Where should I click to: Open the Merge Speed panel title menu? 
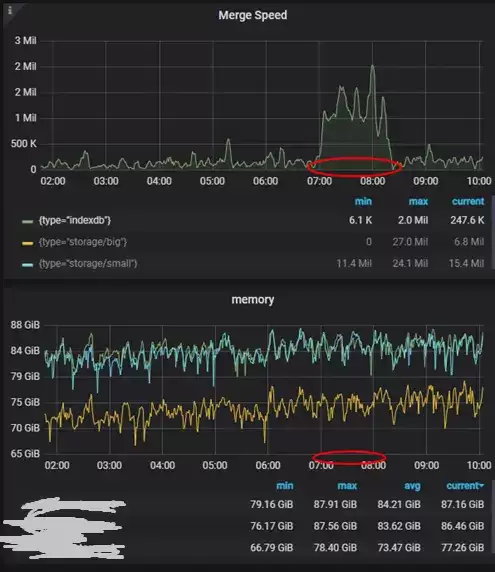click(252, 15)
